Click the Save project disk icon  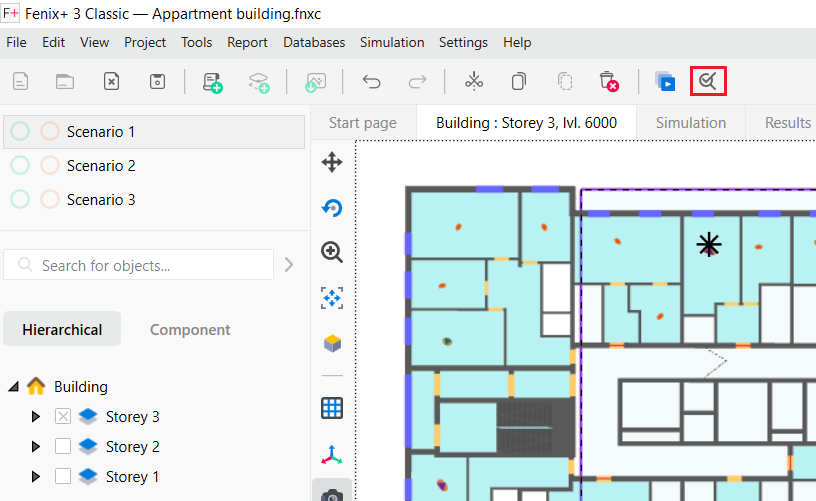(157, 82)
